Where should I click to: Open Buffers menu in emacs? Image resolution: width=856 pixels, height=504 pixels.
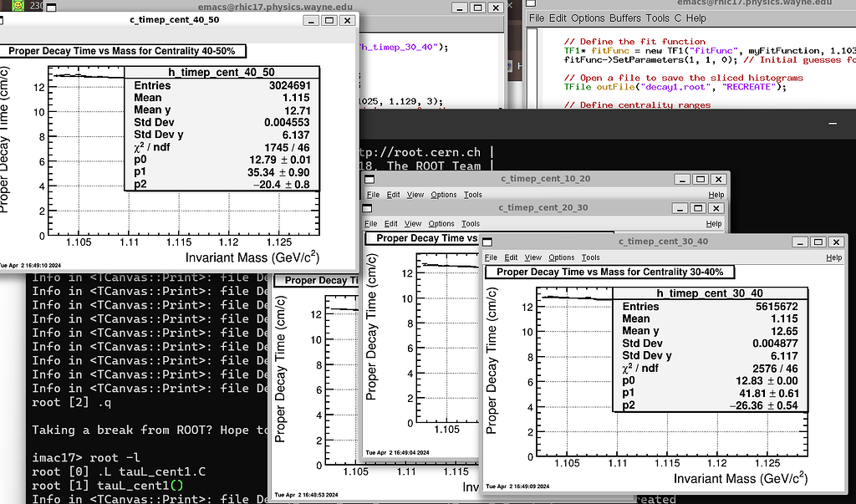(626, 18)
